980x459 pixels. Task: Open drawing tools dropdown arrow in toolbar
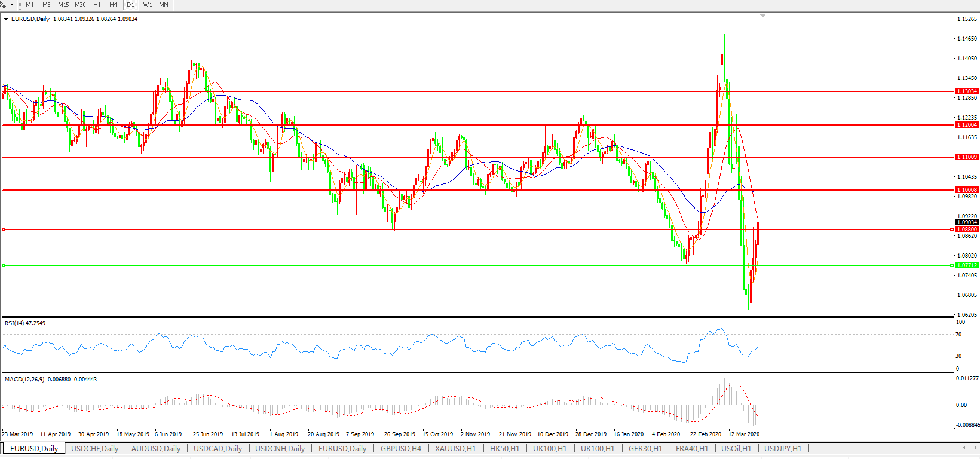(x=11, y=5)
